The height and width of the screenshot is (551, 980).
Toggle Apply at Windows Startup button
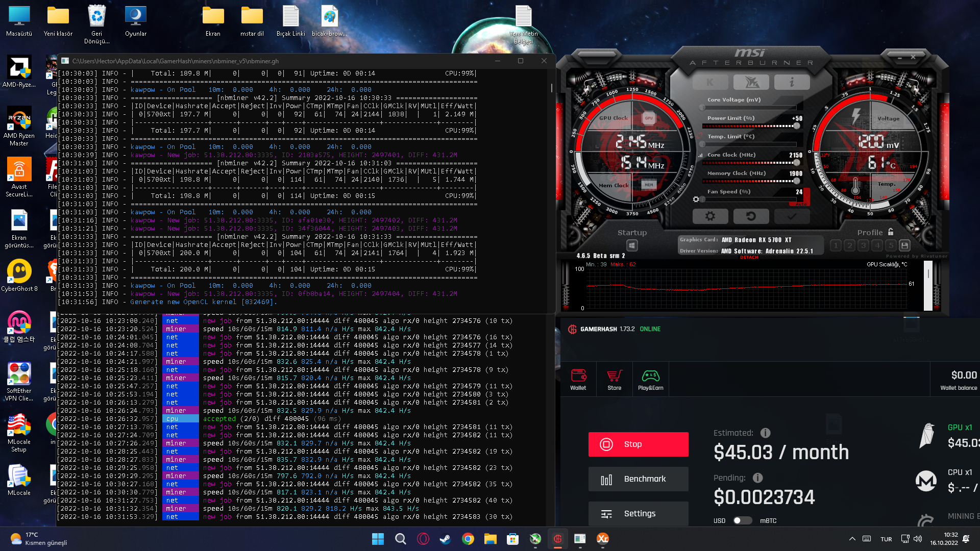pyautogui.click(x=632, y=245)
